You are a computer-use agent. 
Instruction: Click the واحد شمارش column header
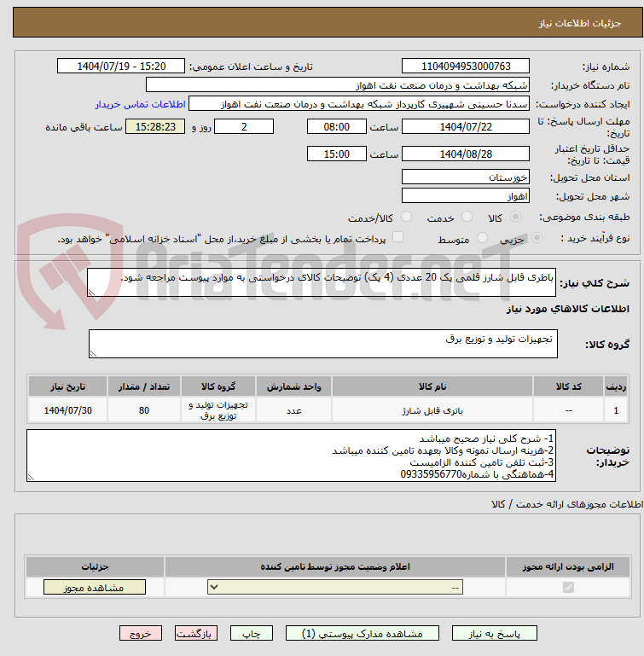(293, 386)
